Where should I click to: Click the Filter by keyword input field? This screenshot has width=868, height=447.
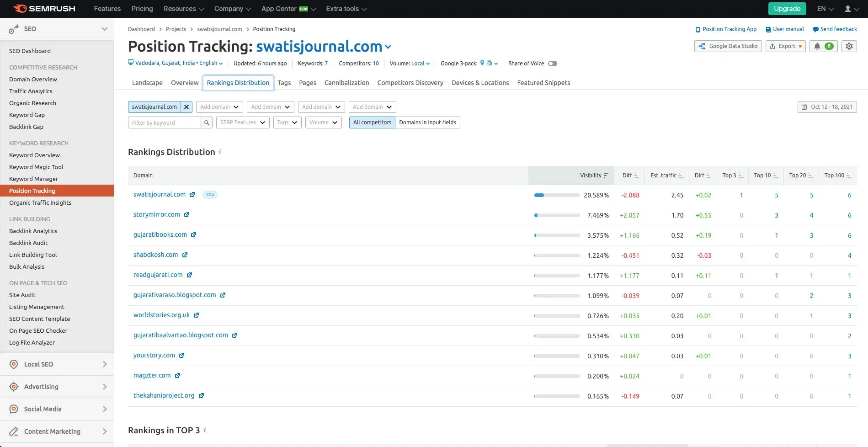tap(165, 122)
